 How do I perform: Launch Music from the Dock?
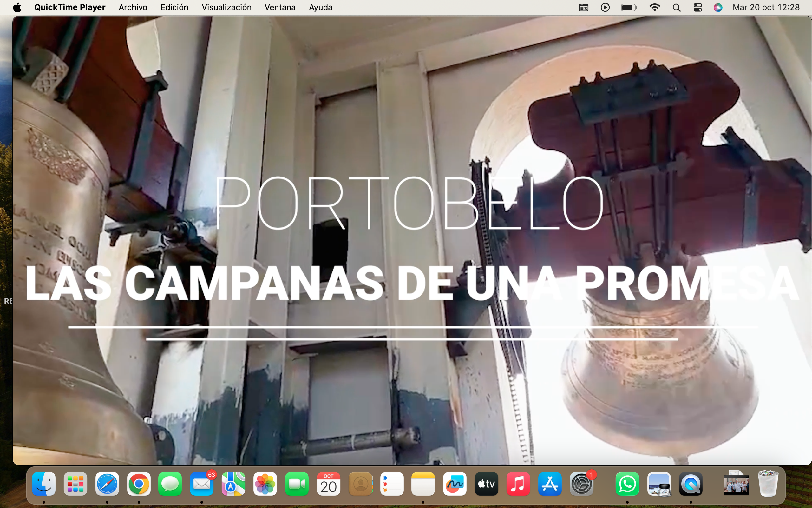point(518,484)
